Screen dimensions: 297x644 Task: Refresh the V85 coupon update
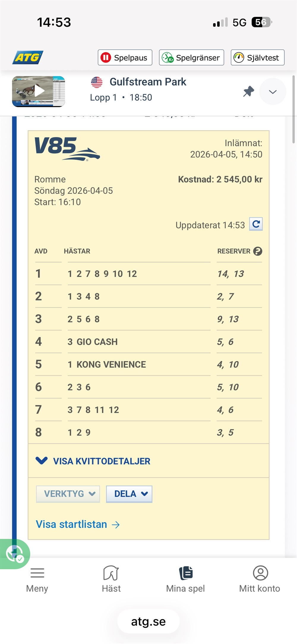pos(256,224)
